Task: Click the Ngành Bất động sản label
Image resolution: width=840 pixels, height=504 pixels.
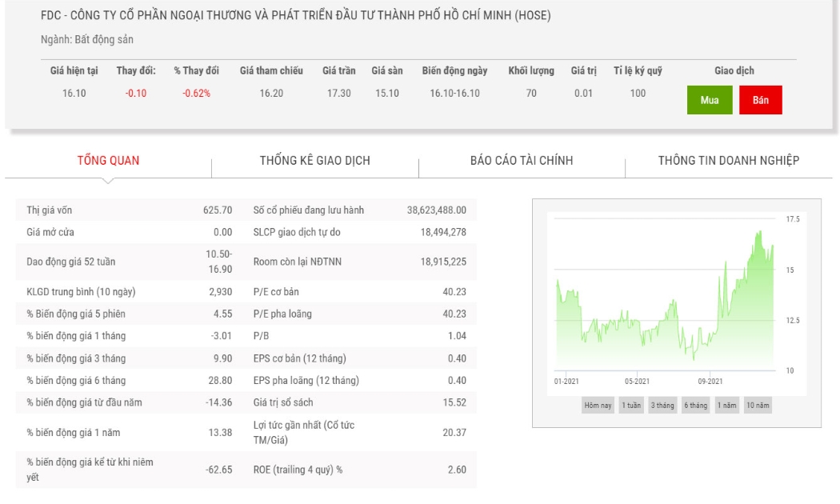Action: [86, 40]
